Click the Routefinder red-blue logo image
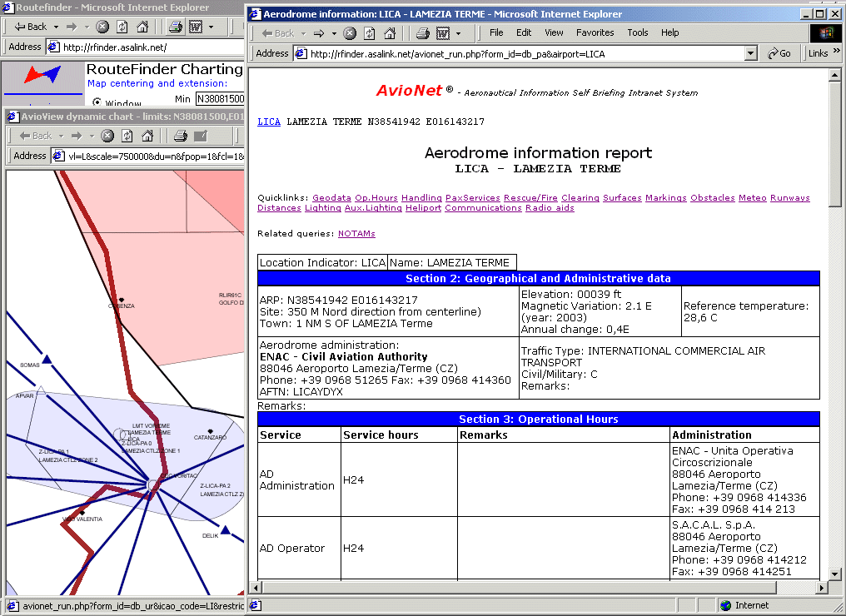The width and height of the screenshot is (846, 616). (x=42, y=74)
